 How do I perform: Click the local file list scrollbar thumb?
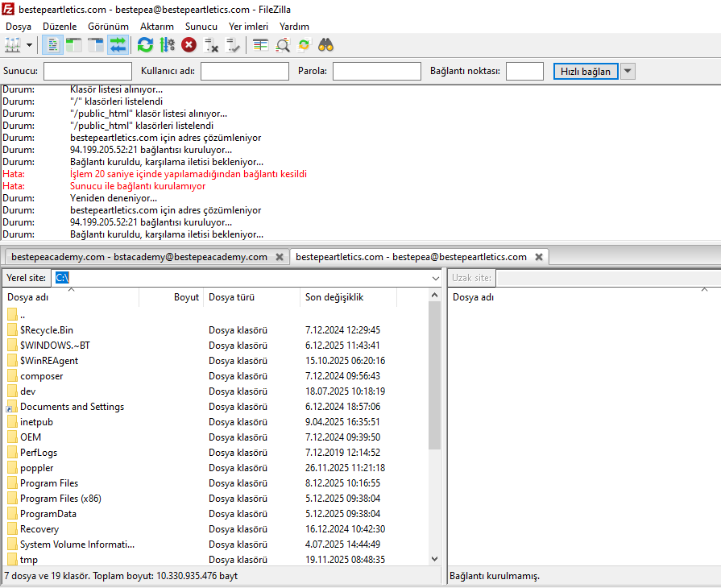(434, 375)
